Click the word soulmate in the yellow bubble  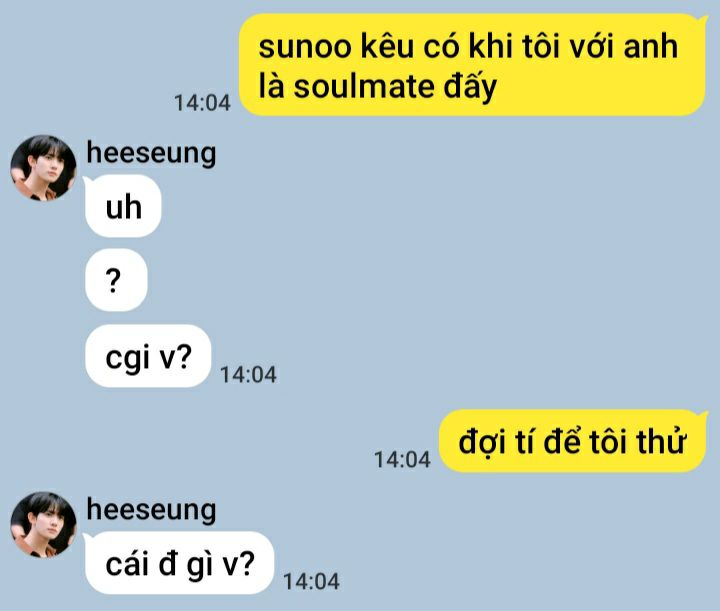(x=364, y=86)
